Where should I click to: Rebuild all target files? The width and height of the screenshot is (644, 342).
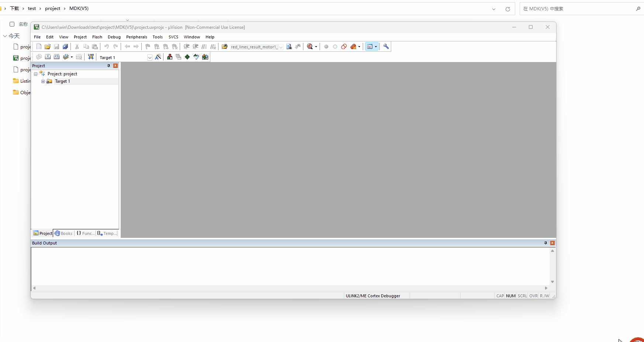(56, 57)
